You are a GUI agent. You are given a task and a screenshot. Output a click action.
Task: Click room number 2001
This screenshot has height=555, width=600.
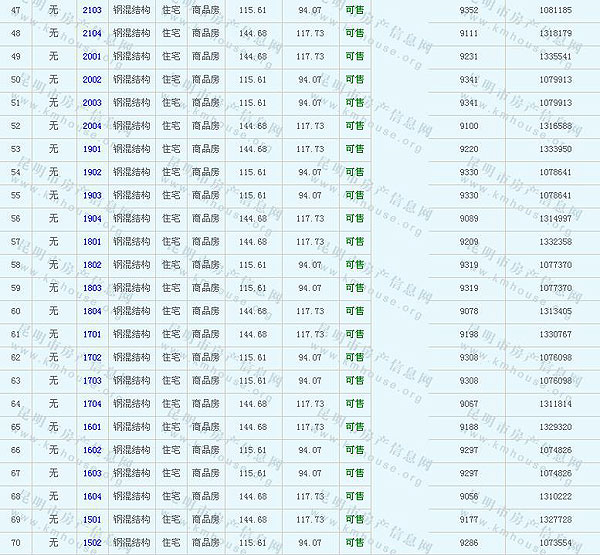click(x=92, y=56)
